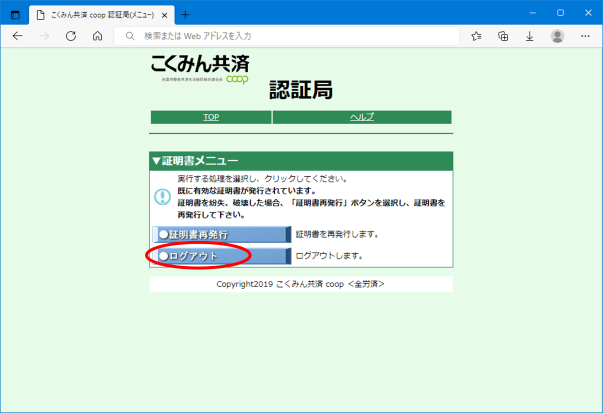Minimize the browser window
The image size is (603, 413).
(x=533, y=13)
